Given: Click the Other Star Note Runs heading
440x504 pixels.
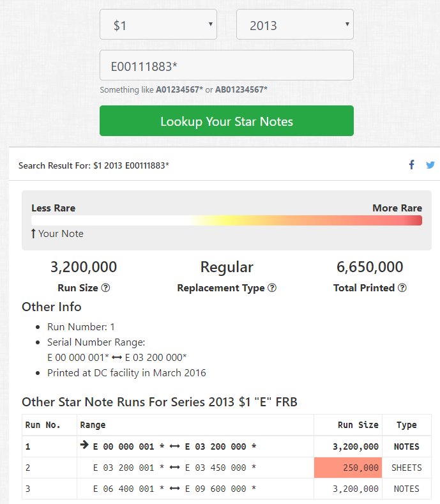Looking at the screenshot, I should coord(160,402).
